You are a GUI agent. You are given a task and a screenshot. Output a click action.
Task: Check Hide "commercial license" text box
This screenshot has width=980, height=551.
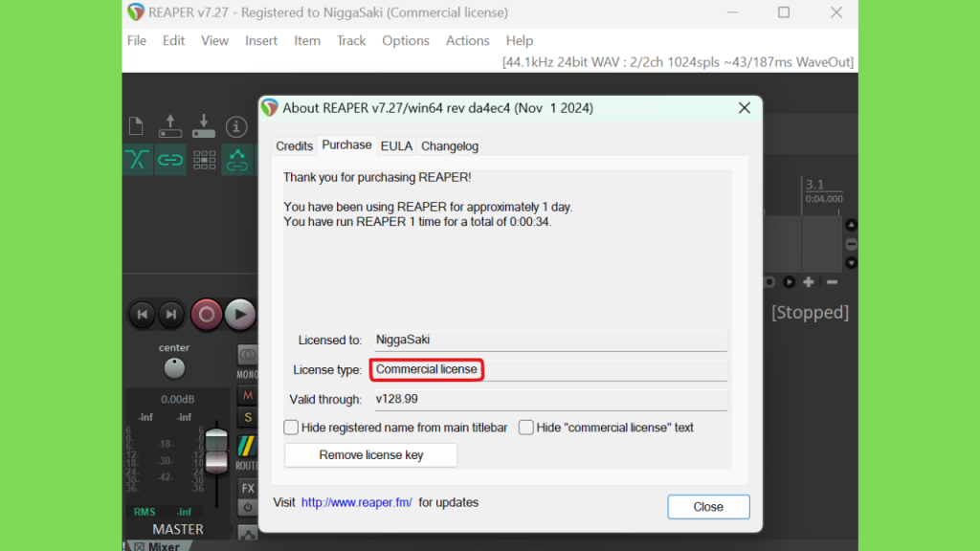click(525, 428)
